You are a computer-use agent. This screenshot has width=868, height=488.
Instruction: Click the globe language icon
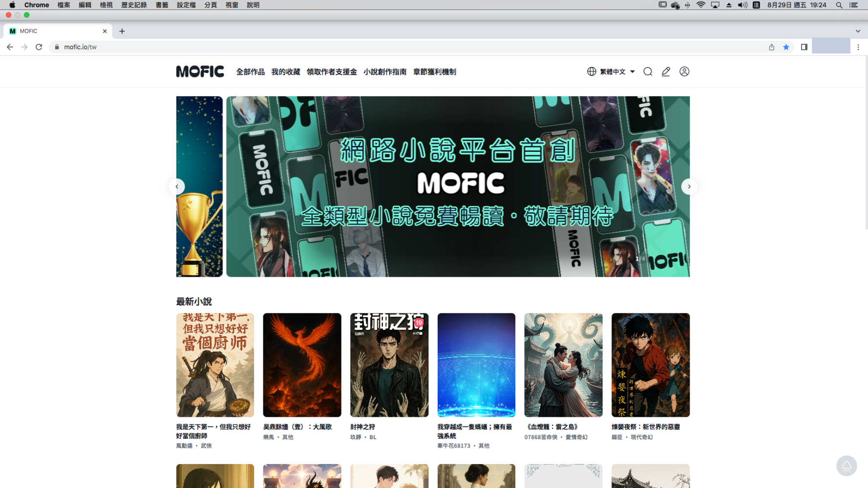coord(592,72)
